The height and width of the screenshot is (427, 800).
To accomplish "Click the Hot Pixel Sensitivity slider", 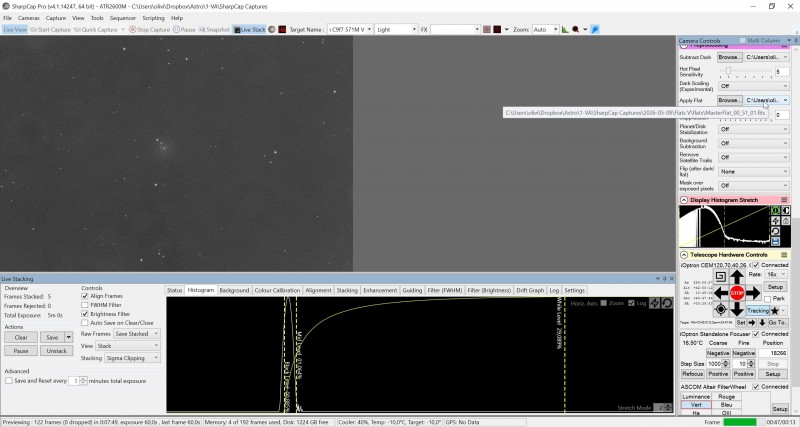I will click(x=746, y=72).
